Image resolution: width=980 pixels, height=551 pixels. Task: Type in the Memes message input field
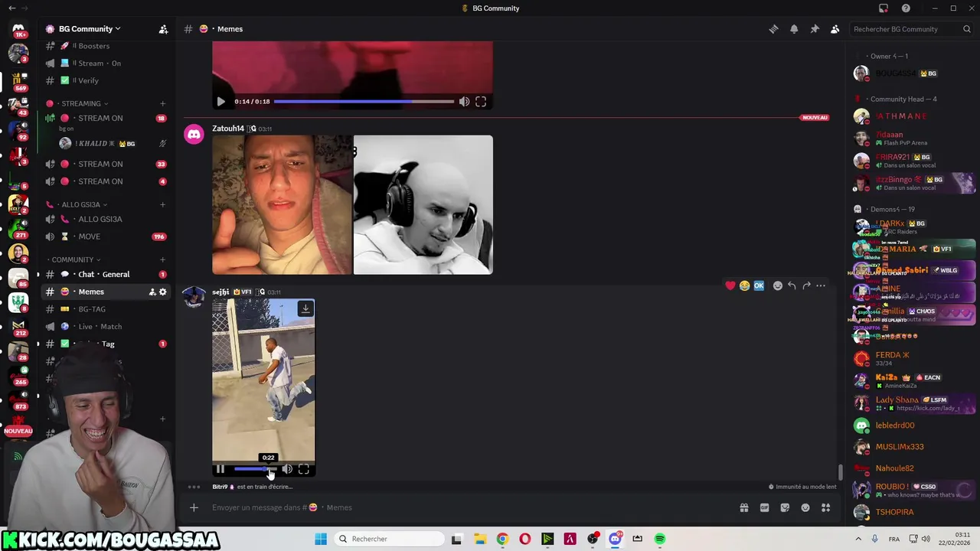467,507
